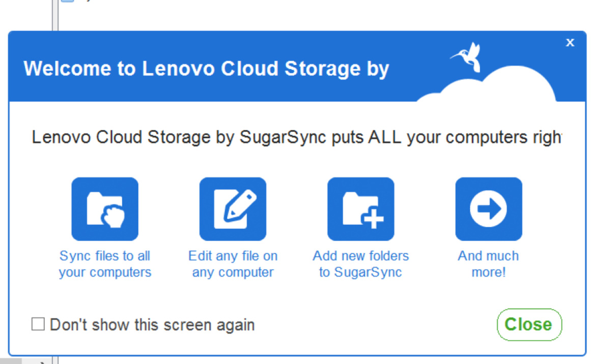Click the horizontal scrollbar thumb behind the dialog
This screenshot has width=595, height=364.
pyautogui.click(x=11, y=360)
